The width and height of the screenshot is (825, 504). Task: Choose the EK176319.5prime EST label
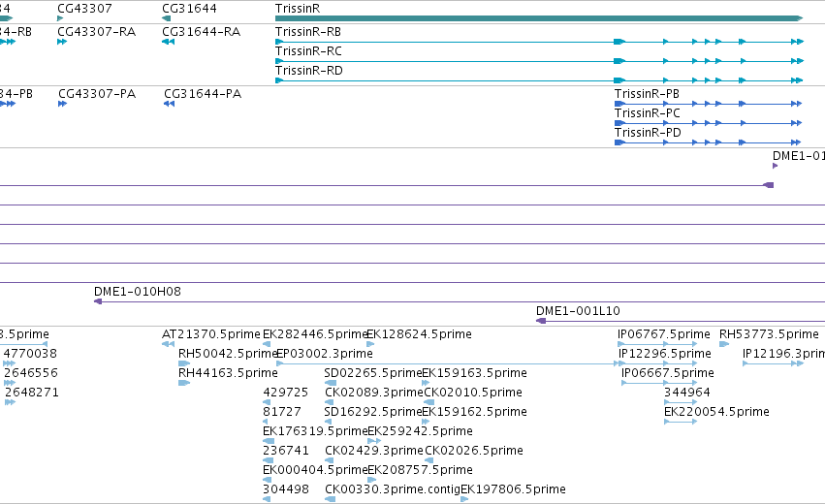pyautogui.click(x=315, y=431)
